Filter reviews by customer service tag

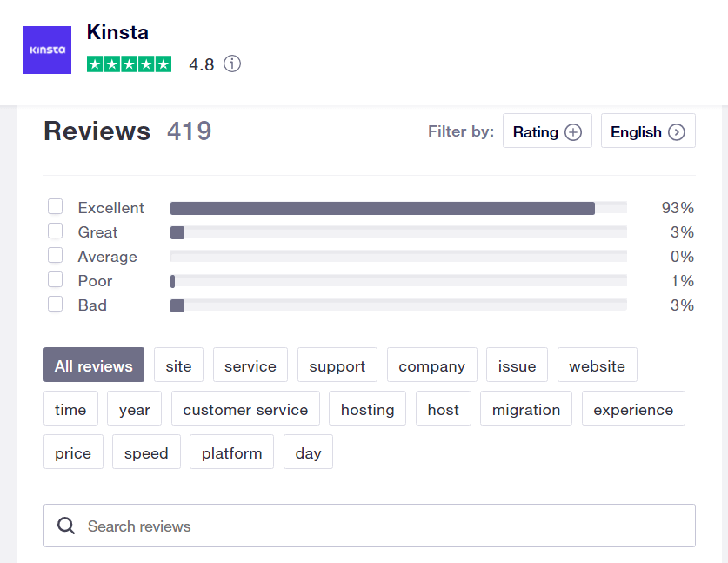click(x=245, y=409)
